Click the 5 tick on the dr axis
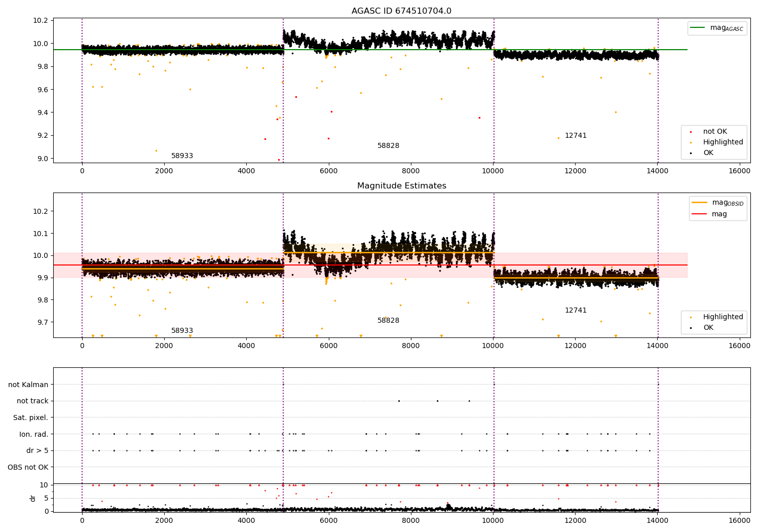 pyautogui.click(x=46, y=498)
